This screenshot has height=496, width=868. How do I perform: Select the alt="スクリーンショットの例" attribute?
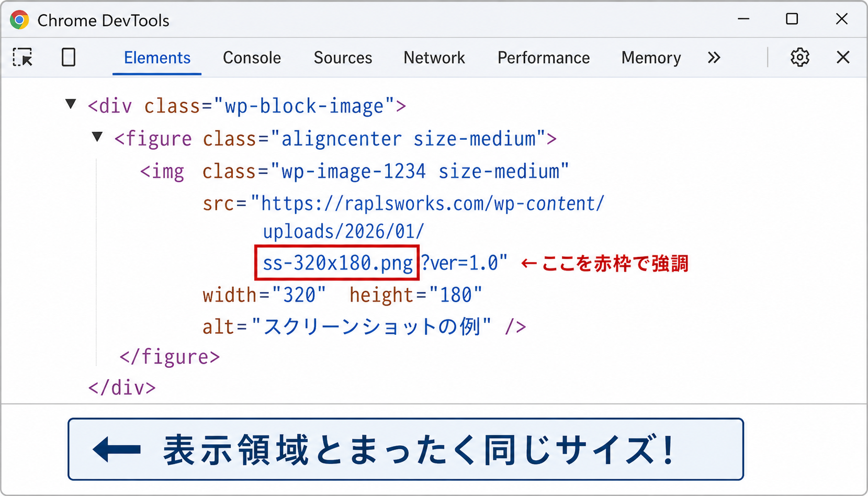pyautogui.click(x=347, y=327)
